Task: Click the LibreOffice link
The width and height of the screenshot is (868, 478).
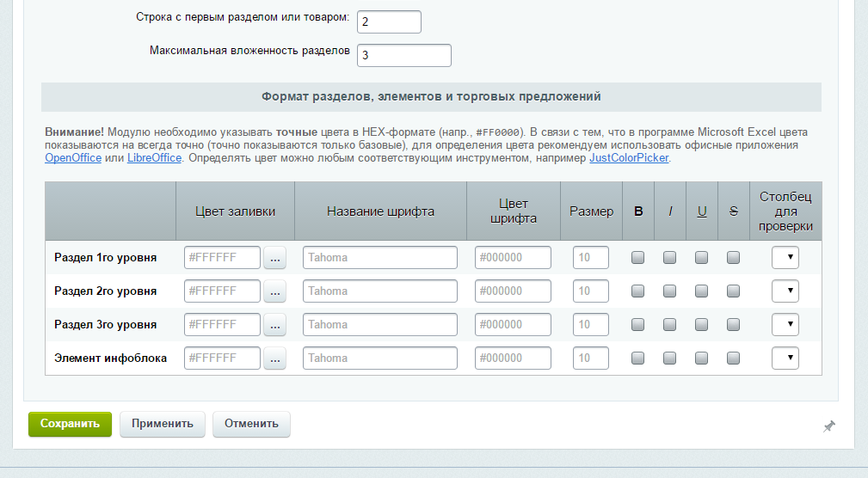Action: pos(154,158)
